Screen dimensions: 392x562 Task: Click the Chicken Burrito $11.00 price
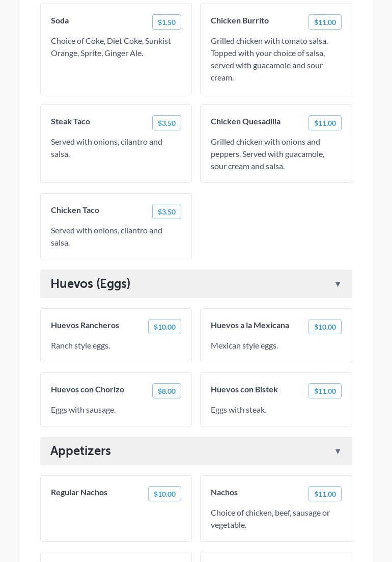(325, 22)
